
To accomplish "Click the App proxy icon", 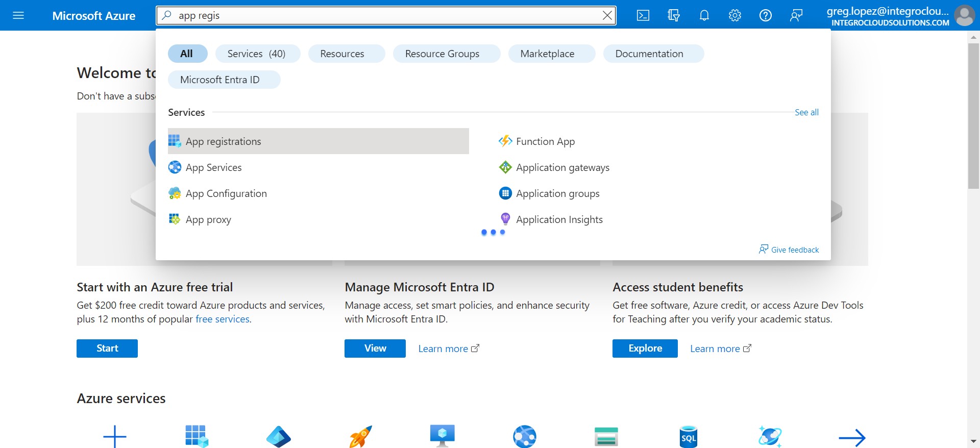I will [x=175, y=219].
